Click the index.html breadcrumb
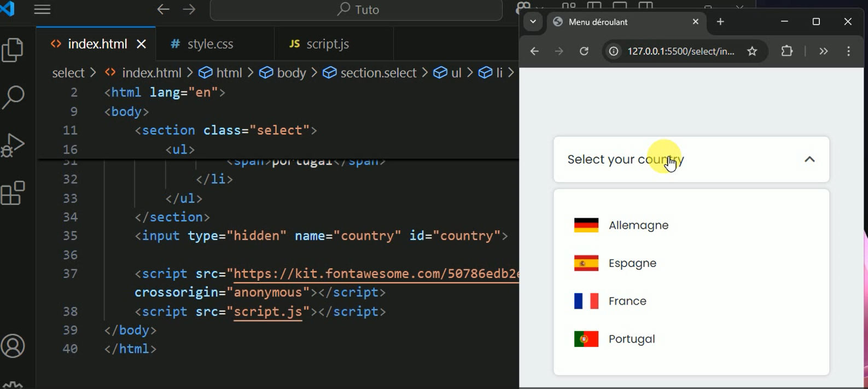The height and width of the screenshot is (389, 868). (143, 73)
